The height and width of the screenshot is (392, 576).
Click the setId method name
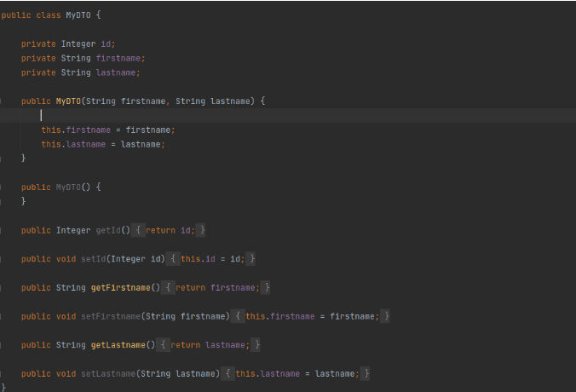(94, 259)
